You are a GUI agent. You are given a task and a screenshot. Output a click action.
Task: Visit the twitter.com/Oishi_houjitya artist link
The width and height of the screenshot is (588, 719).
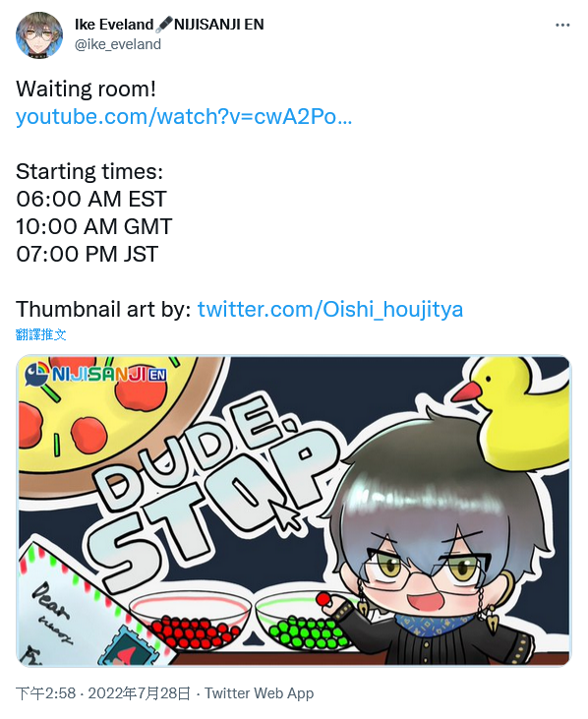click(330, 309)
